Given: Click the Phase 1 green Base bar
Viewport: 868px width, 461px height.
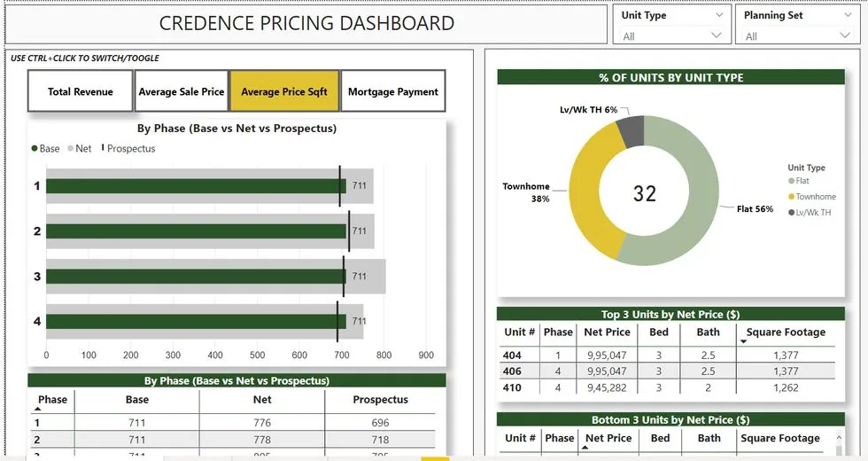Looking at the screenshot, I should pyautogui.click(x=194, y=185).
